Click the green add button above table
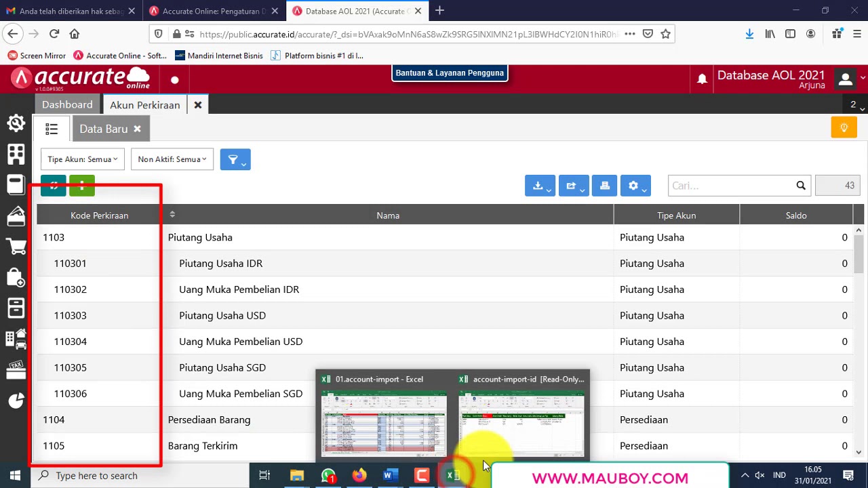Viewport: 868px width, 488px height. [82, 185]
